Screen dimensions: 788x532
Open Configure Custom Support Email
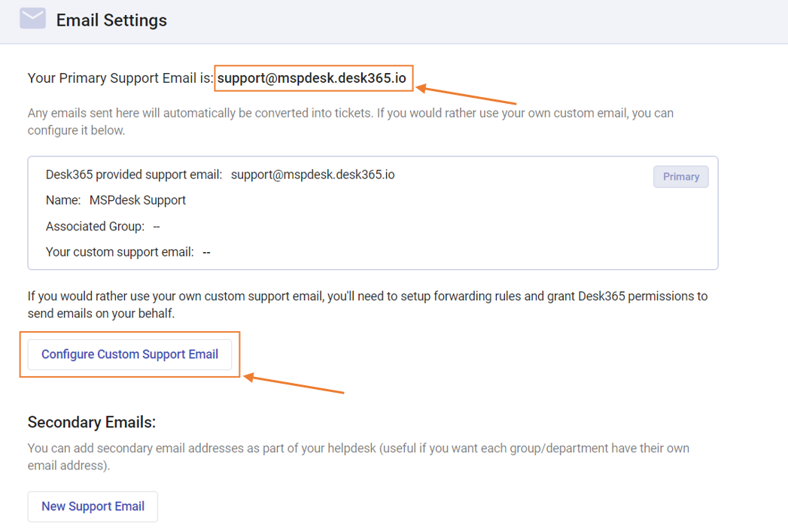point(129,354)
